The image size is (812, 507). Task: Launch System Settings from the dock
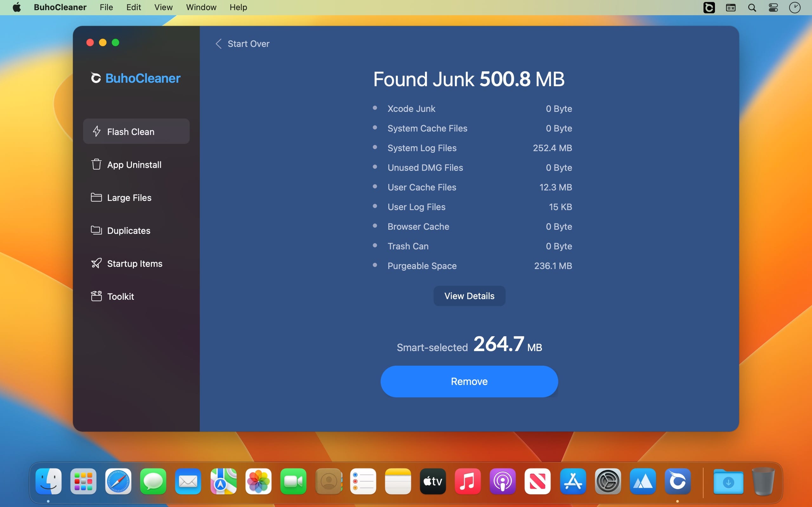click(608, 482)
